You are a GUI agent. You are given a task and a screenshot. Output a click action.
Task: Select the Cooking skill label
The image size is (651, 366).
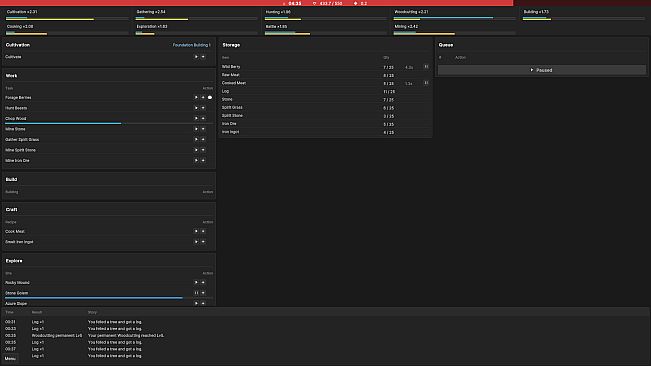(x=20, y=27)
